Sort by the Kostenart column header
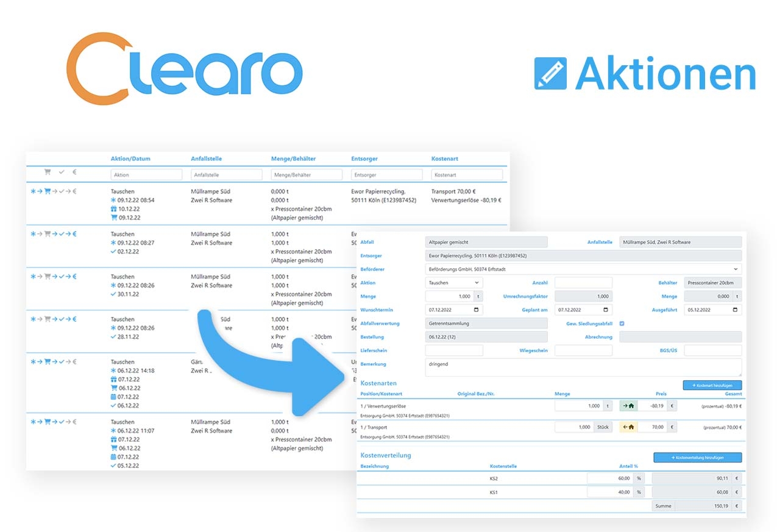The height and width of the screenshot is (532, 777). click(444, 158)
